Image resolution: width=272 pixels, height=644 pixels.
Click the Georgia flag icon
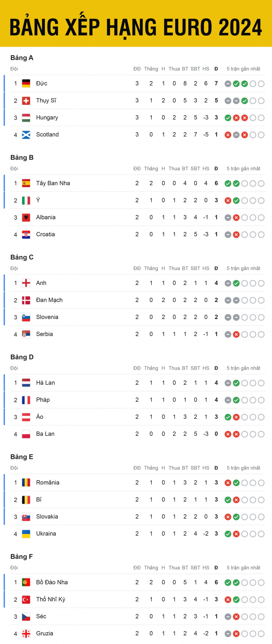[x=26, y=634]
